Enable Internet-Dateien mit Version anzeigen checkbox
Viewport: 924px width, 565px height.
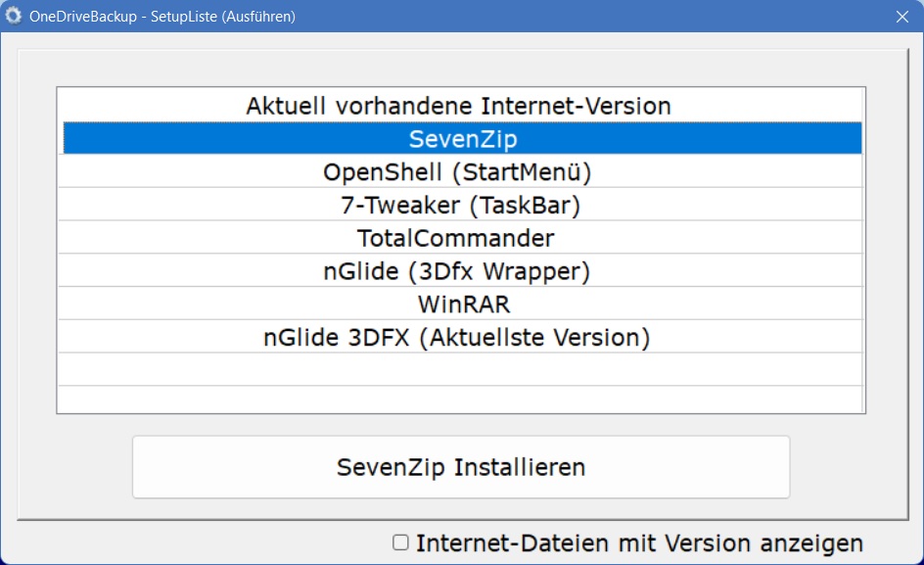pos(400,542)
